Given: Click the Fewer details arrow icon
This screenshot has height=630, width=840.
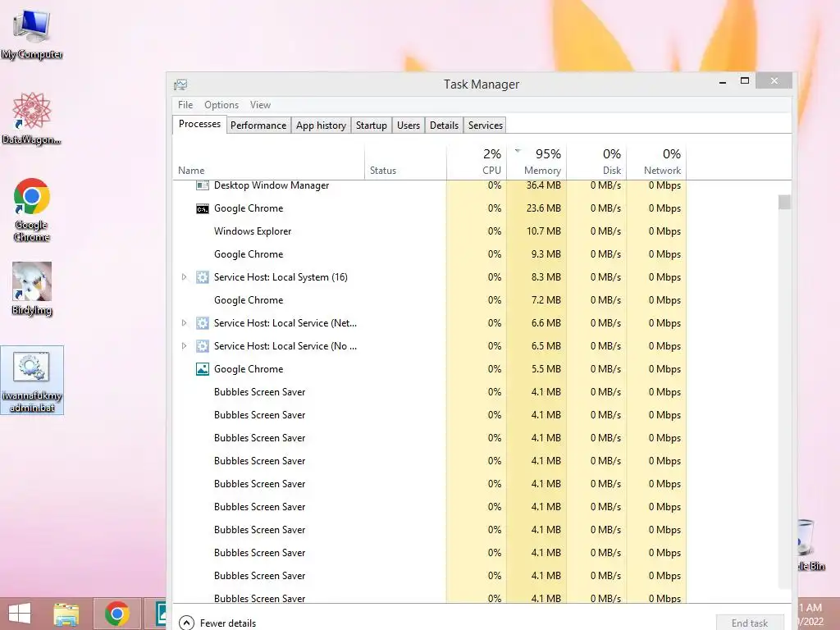Looking at the screenshot, I should [x=186, y=623].
